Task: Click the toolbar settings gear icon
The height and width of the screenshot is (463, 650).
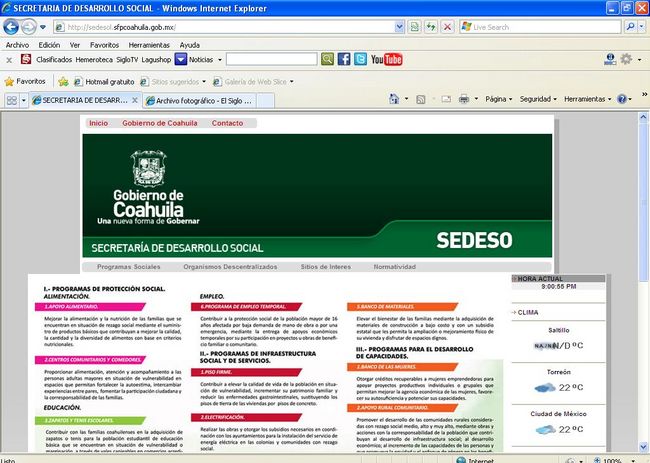Action: [626, 59]
